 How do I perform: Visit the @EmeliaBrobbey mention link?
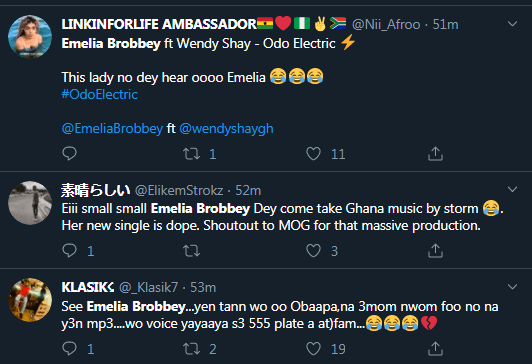(x=112, y=129)
